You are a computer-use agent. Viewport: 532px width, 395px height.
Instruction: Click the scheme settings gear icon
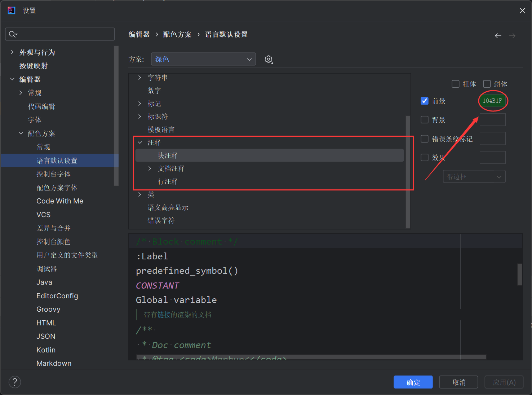tap(269, 60)
